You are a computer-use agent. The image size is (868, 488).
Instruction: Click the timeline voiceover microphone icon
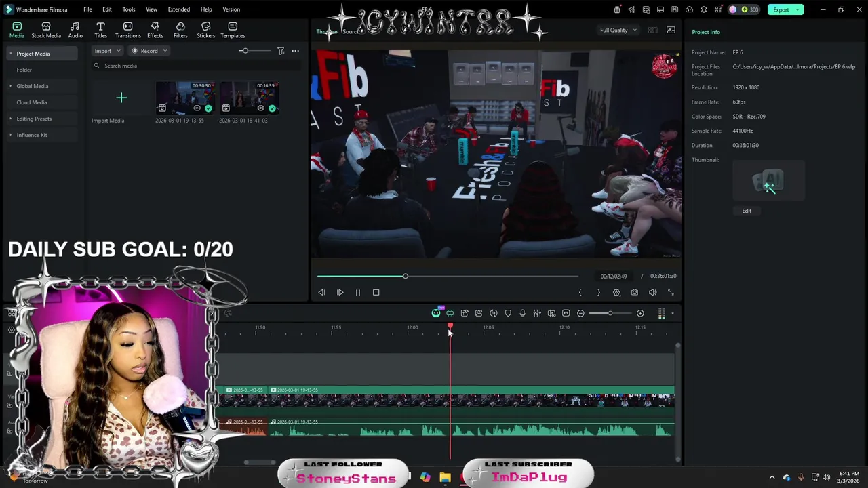[x=522, y=313]
